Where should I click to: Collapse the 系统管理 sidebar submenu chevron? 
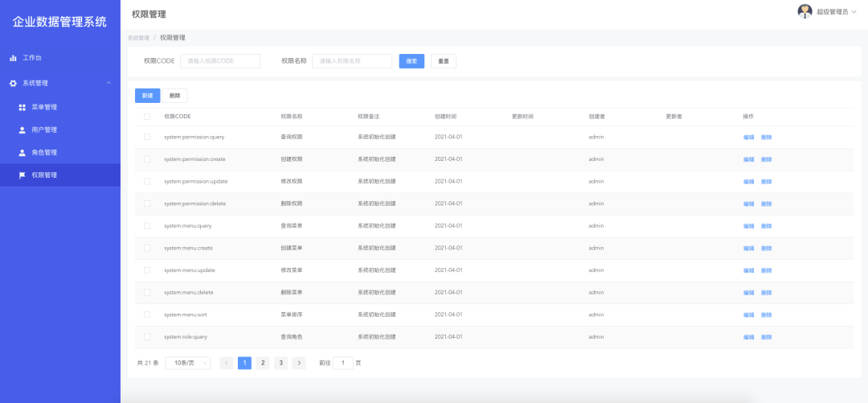[x=108, y=83]
